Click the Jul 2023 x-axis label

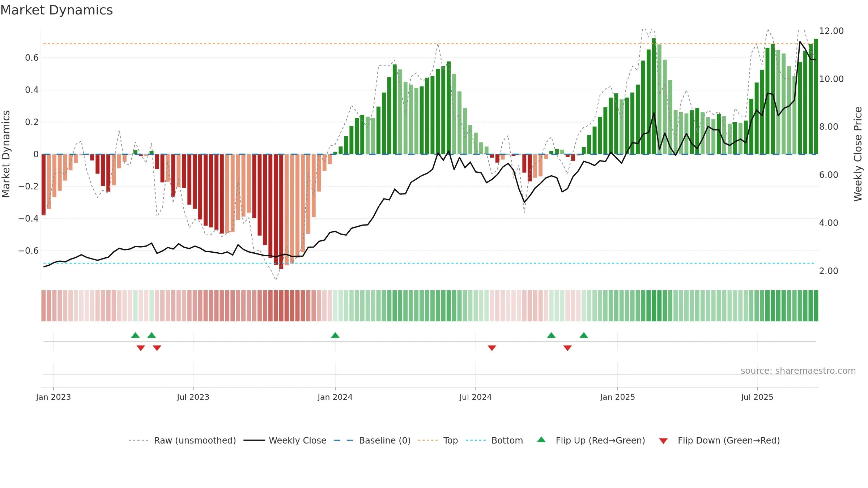click(193, 397)
